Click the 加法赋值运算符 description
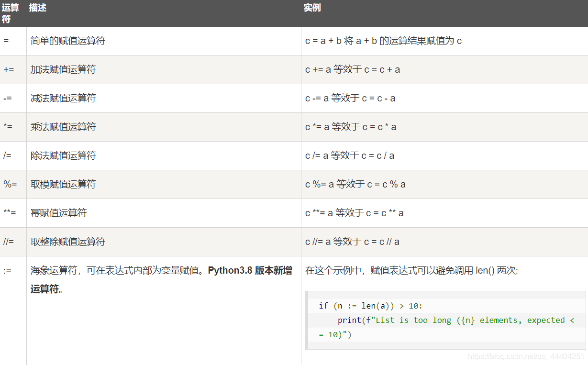 point(63,69)
